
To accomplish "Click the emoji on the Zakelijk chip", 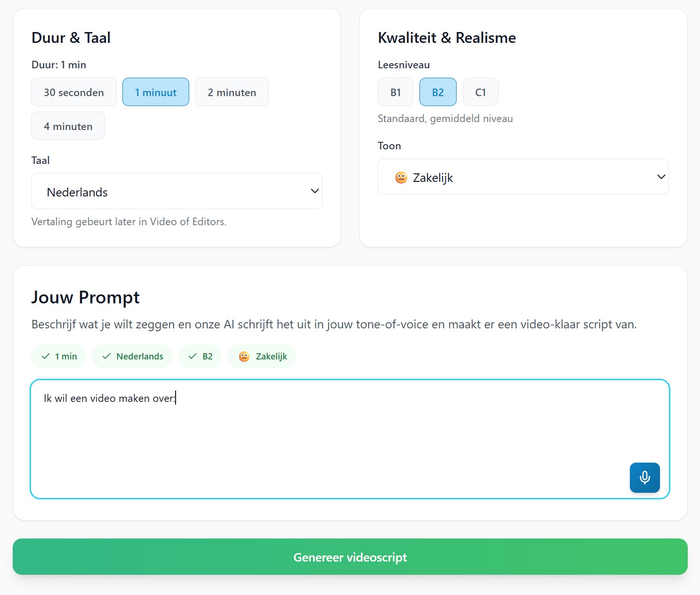I will tap(244, 357).
